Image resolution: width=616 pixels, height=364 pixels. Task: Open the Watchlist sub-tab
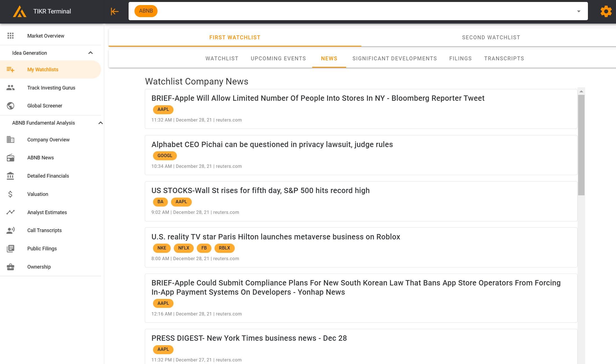[222, 58]
